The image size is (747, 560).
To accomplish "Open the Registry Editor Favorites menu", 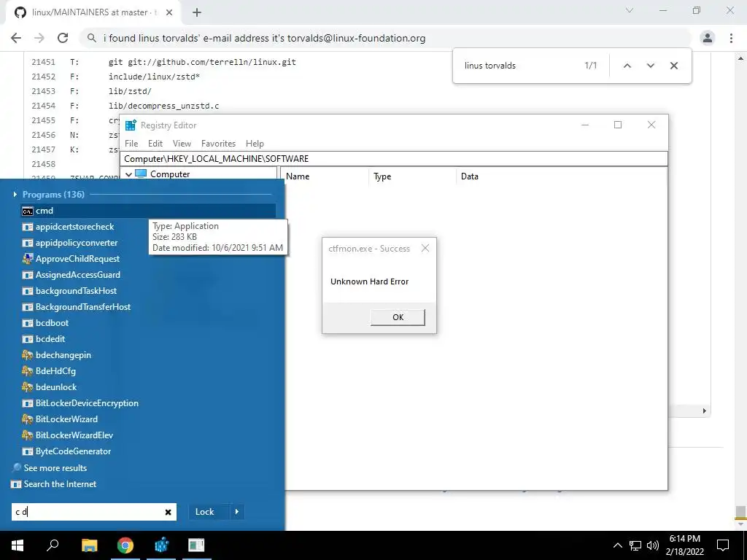I will tap(219, 144).
